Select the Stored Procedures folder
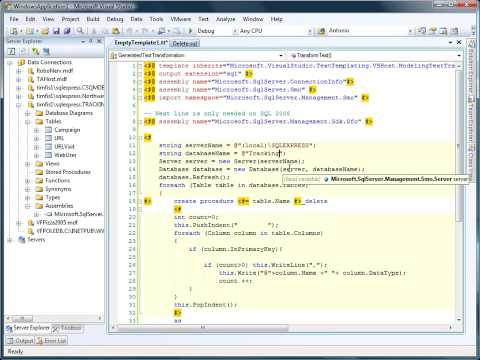 (68, 172)
